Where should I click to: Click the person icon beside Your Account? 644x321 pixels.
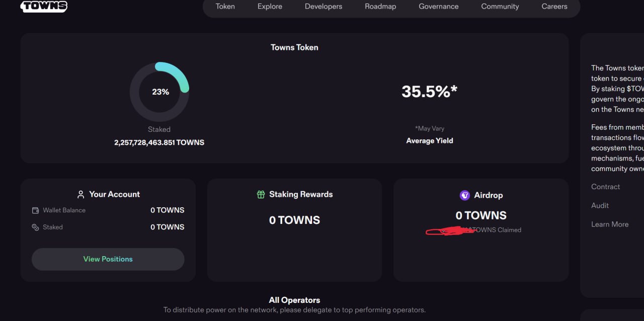tap(80, 194)
